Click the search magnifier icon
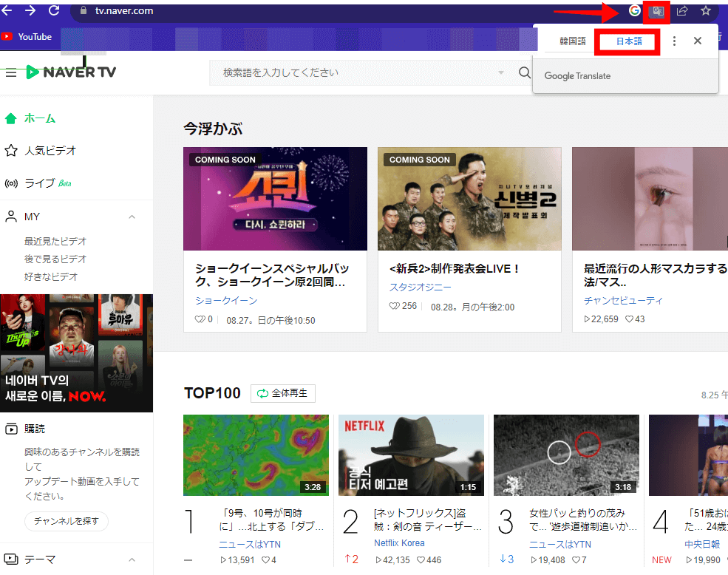The image size is (728, 575). (525, 72)
